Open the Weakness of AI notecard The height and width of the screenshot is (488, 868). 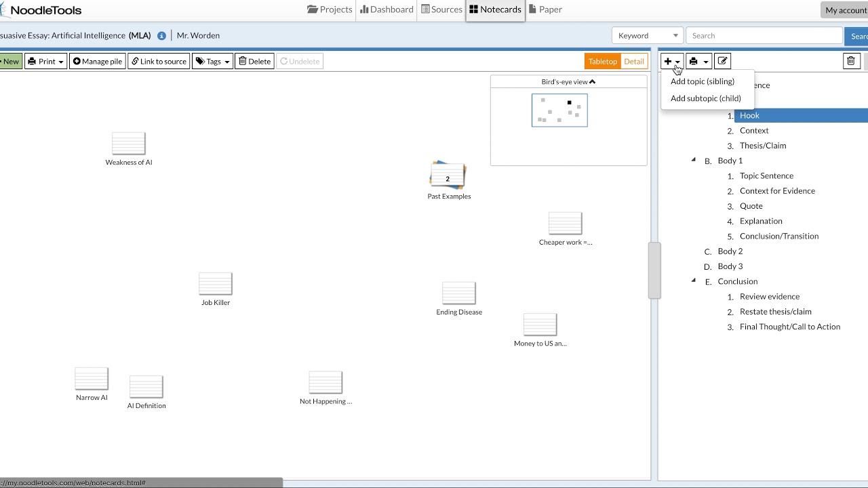click(128, 144)
